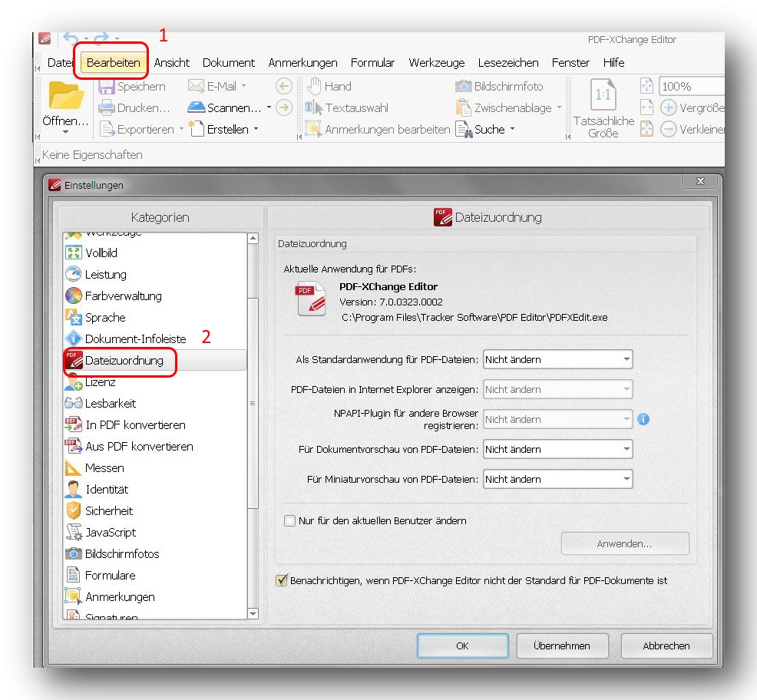
Task: Open 'Als Standardanwendung für PDF-Dateien' dropdown
Action: click(557, 359)
